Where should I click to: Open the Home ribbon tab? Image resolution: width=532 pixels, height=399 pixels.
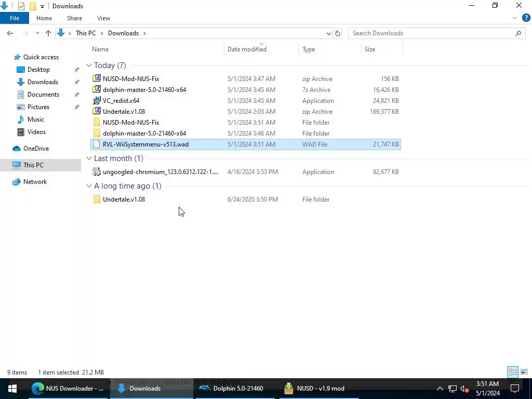point(44,18)
